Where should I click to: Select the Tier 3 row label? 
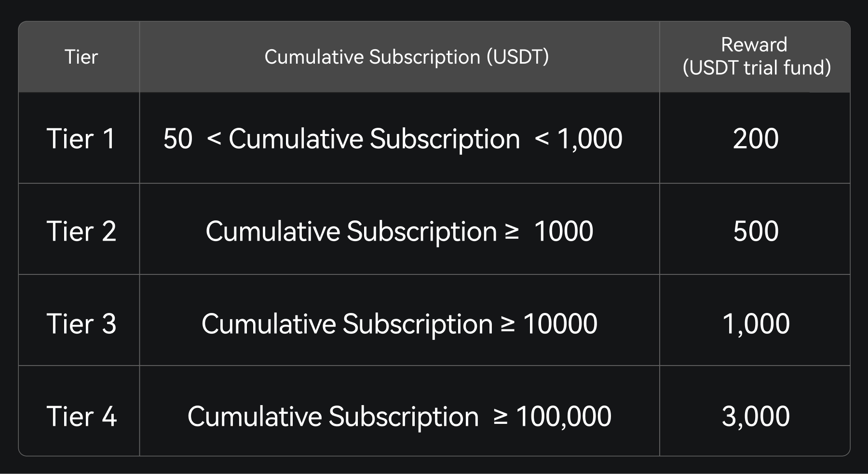tap(81, 324)
